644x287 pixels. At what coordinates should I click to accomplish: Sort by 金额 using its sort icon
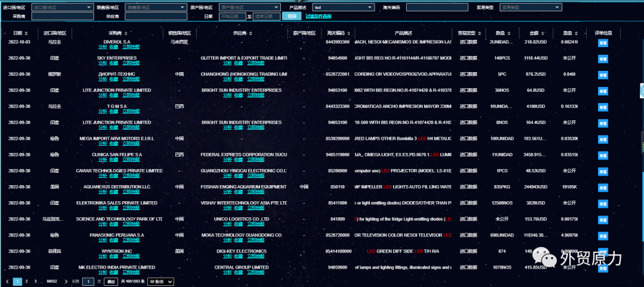click(x=542, y=33)
